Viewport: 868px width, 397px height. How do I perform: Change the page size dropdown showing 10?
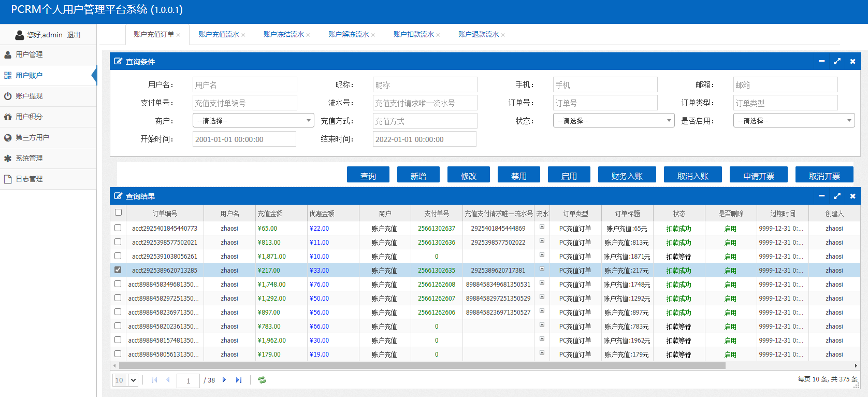[x=125, y=380]
